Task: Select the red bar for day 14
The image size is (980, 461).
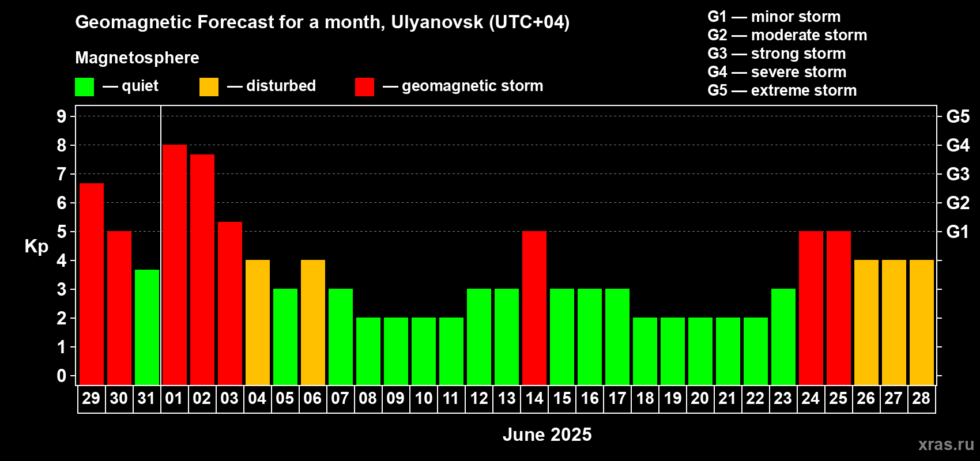Action: (534, 308)
